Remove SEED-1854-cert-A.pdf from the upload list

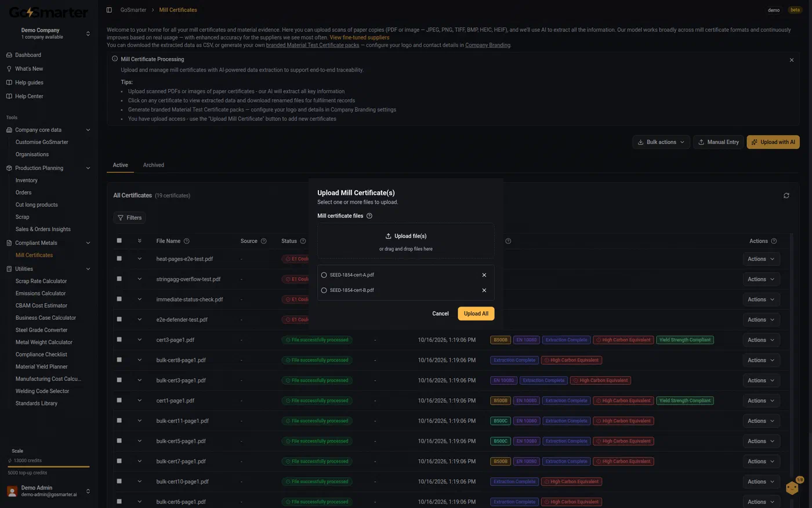pyautogui.click(x=484, y=275)
